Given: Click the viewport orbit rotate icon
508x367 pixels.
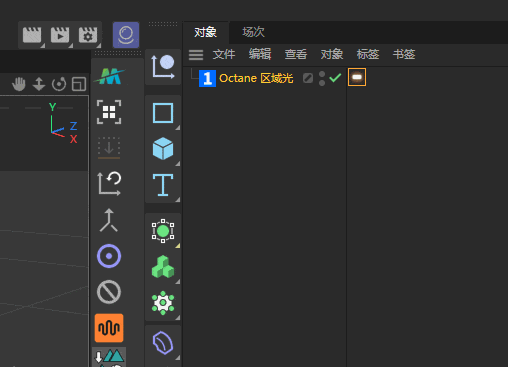Looking at the screenshot, I should point(59,84).
